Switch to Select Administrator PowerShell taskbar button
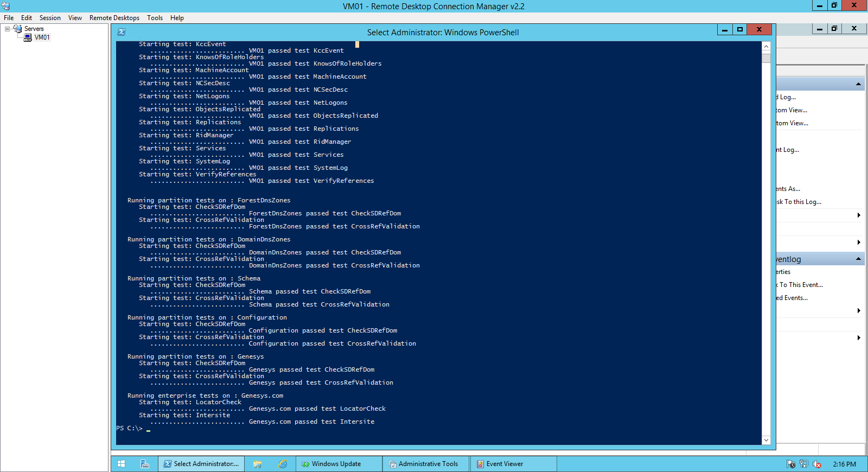The image size is (868, 472). [201, 464]
